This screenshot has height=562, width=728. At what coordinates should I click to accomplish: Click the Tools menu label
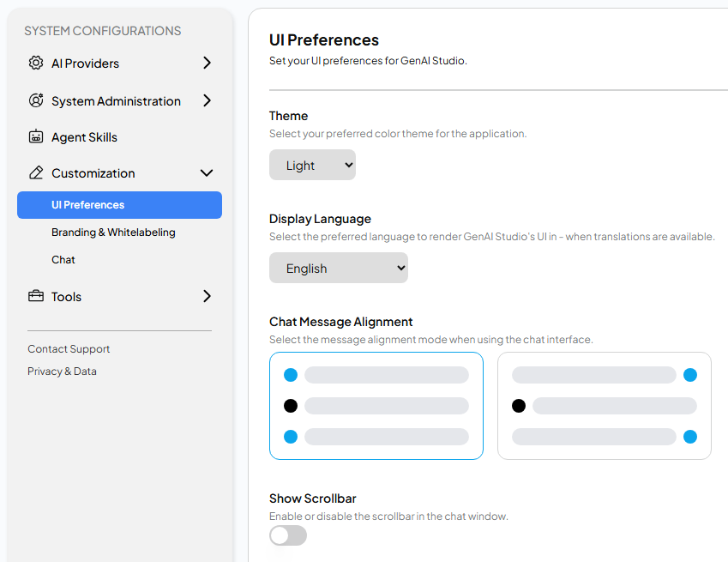click(x=66, y=296)
